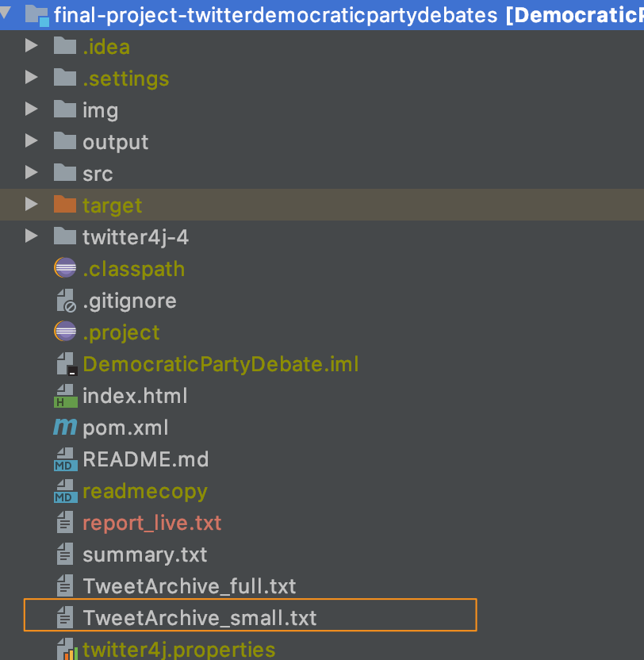Expand the output folder arrow
Viewport: 644px width, 660px height.
(31, 140)
